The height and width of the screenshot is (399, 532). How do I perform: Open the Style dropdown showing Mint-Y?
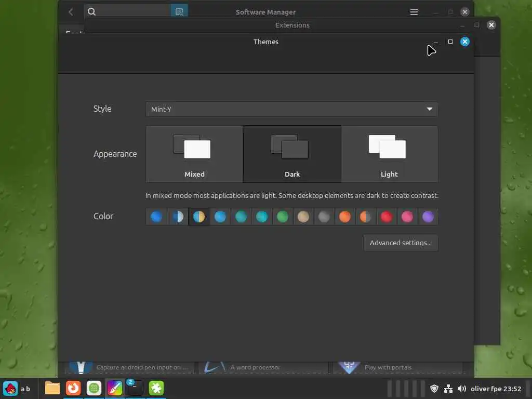[x=291, y=109]
